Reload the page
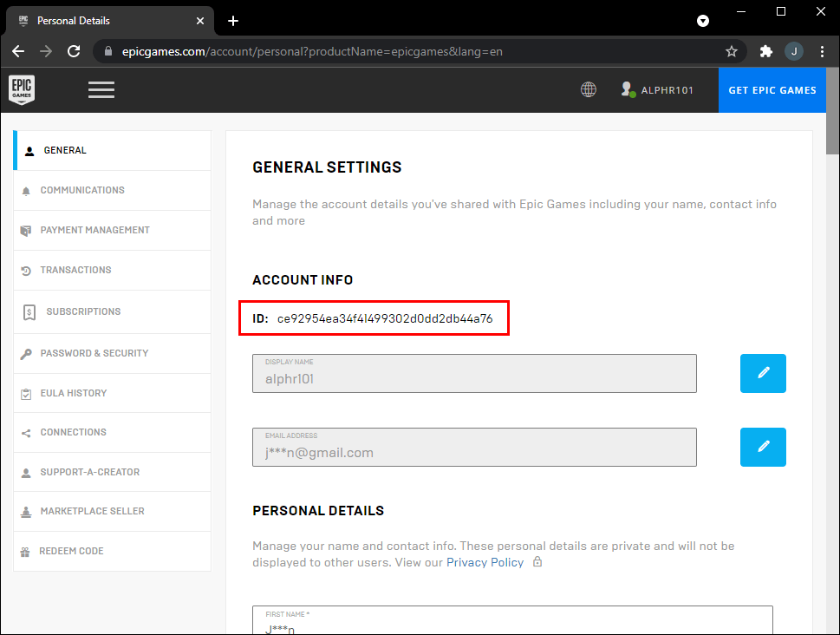Viewport: 840px width, 635px height. coord(74,51)
